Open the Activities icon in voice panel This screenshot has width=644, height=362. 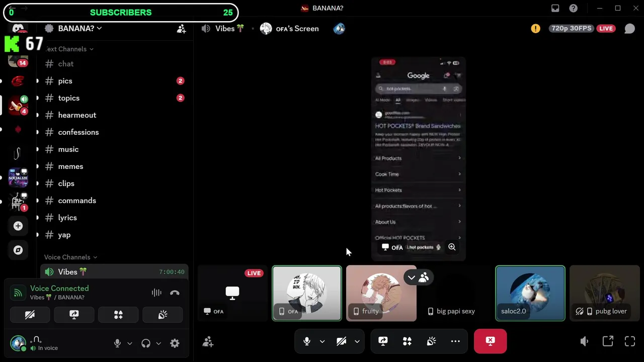[x=118, y=315]
